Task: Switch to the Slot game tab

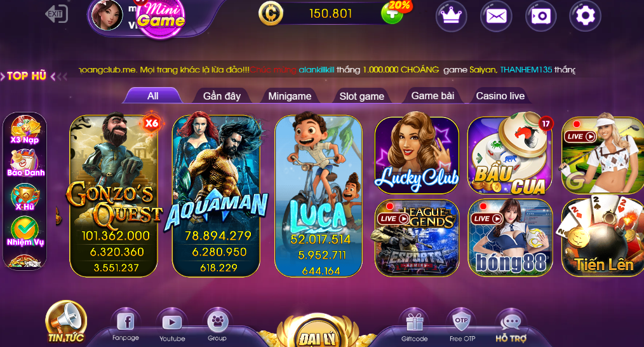Action: tap(361, 96)
